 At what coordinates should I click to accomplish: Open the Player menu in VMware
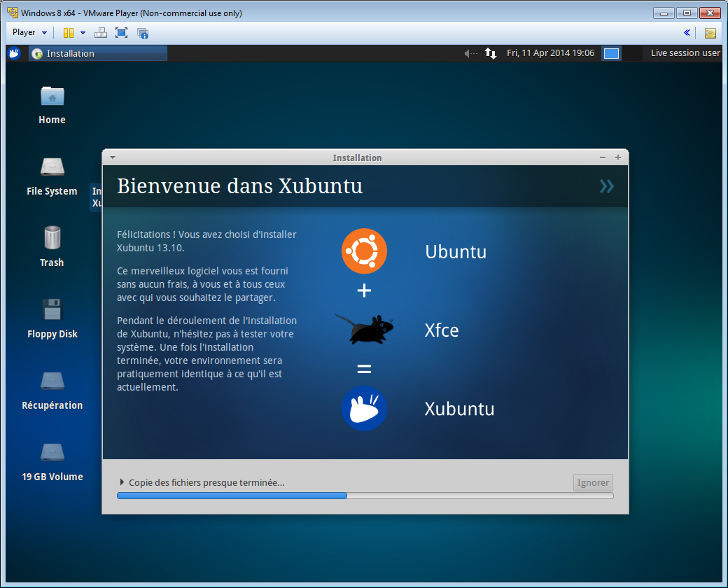click(29, 32)
